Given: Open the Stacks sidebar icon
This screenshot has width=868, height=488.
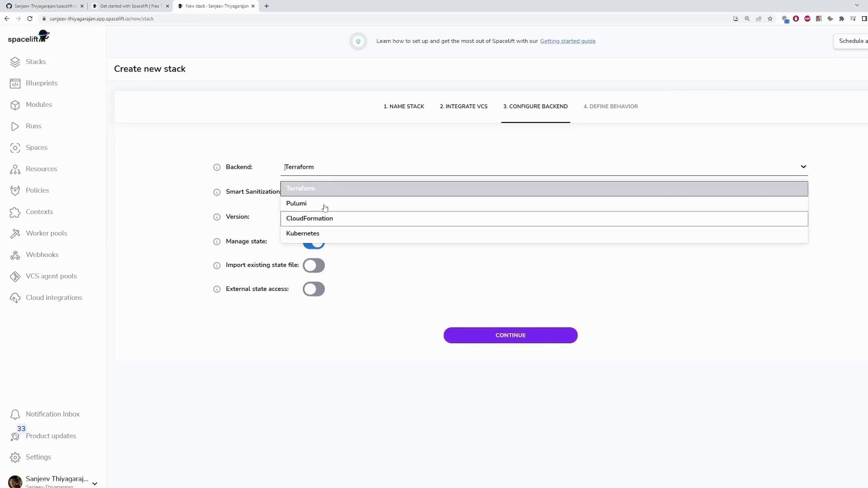Looking at the screenshot, I should pos(15,62).
